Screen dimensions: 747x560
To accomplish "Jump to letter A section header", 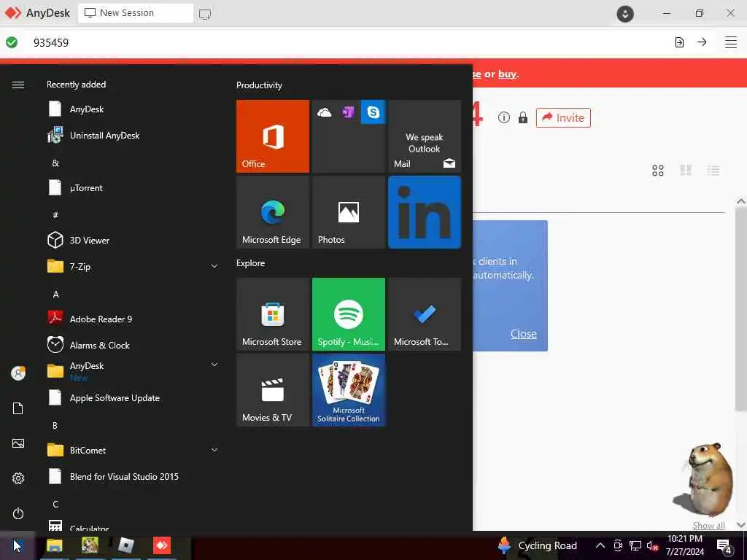I will tap(55, 295).
